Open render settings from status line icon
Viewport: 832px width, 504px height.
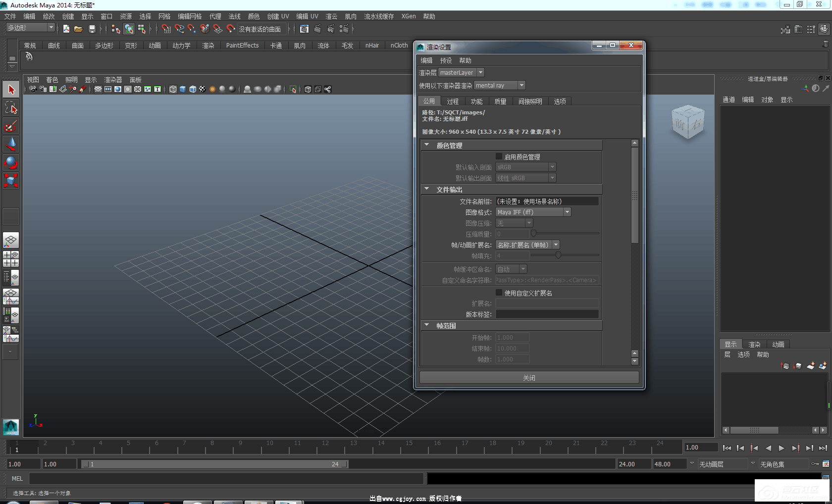[x=344, y=29]
